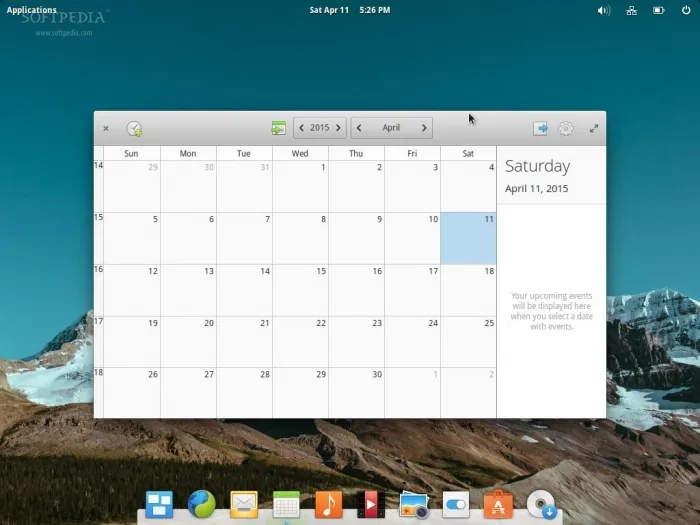Image resolution: width=700 pixels, height=525 pixels.
Task: Select April 5 day cell
Action: [x=132, y=238]
